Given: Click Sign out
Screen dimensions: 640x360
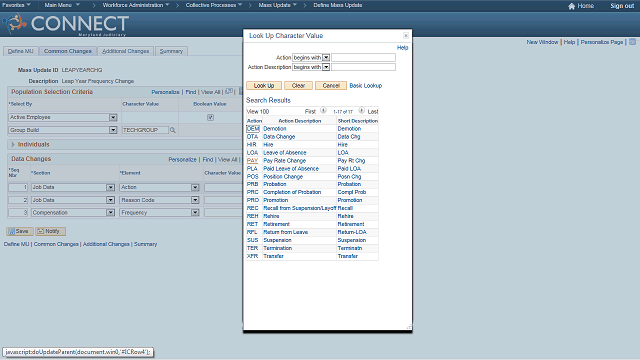Looking at the screenshot, I should [x=622, y=6].
